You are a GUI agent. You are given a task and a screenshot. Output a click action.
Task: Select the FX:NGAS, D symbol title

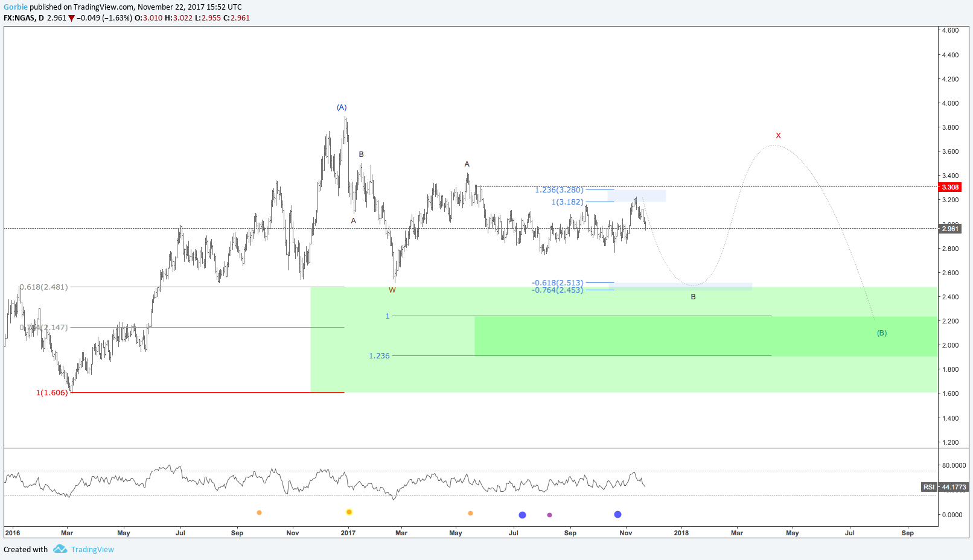tap(24, 18)
